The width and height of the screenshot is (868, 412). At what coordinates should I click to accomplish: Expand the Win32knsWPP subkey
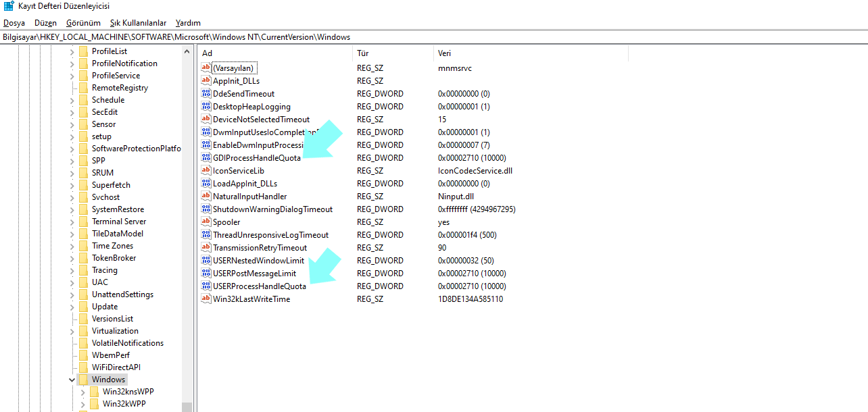pyautogui.click(x=83, y=392)
